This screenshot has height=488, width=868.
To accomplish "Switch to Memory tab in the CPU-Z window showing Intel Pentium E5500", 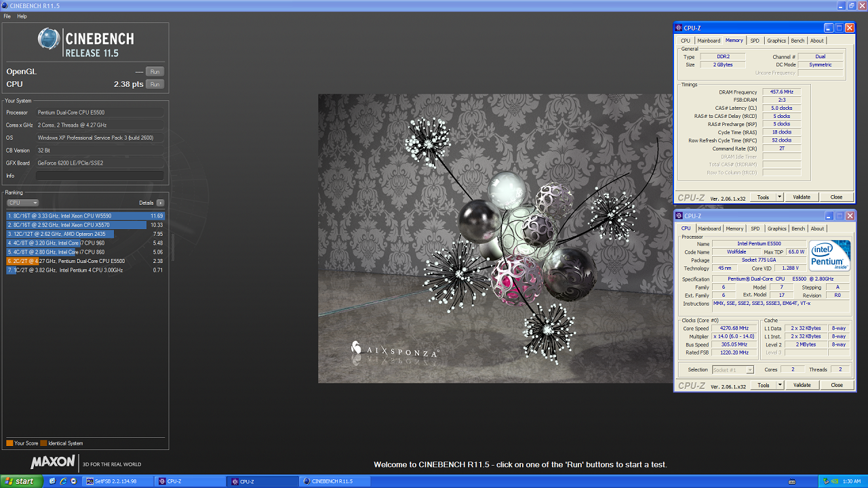I will coord(735,228).
